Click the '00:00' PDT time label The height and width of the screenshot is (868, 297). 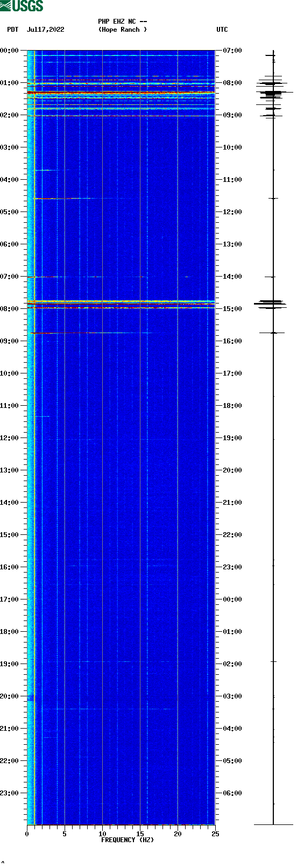click(x=10, y=51)
